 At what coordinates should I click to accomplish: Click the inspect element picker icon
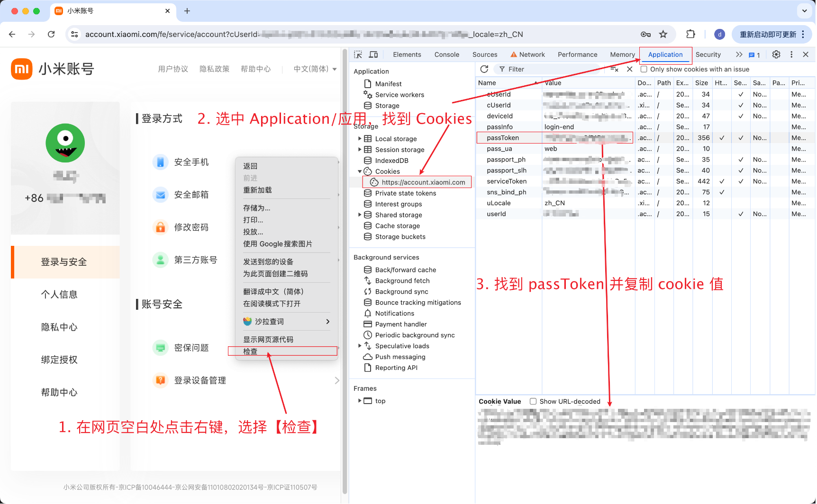[x=358, y=54]
